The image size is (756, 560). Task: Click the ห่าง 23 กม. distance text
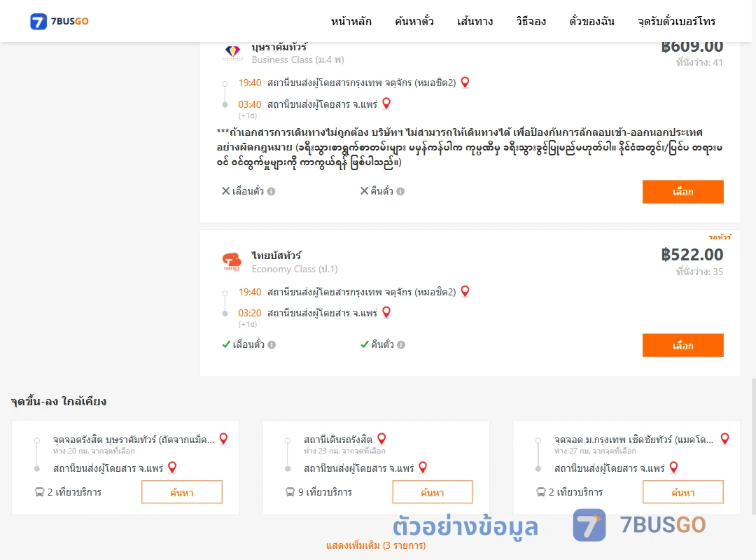[344, 451]
